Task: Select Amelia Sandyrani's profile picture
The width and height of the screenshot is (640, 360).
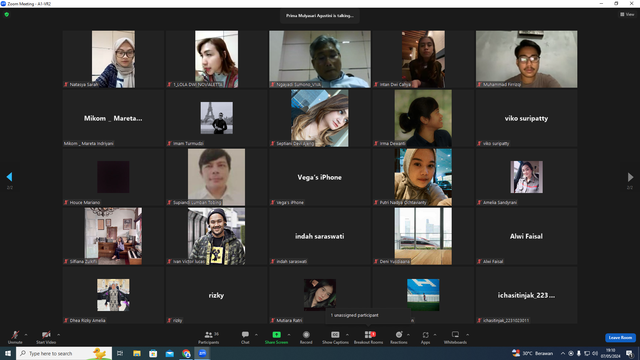Action: (527, 177)
